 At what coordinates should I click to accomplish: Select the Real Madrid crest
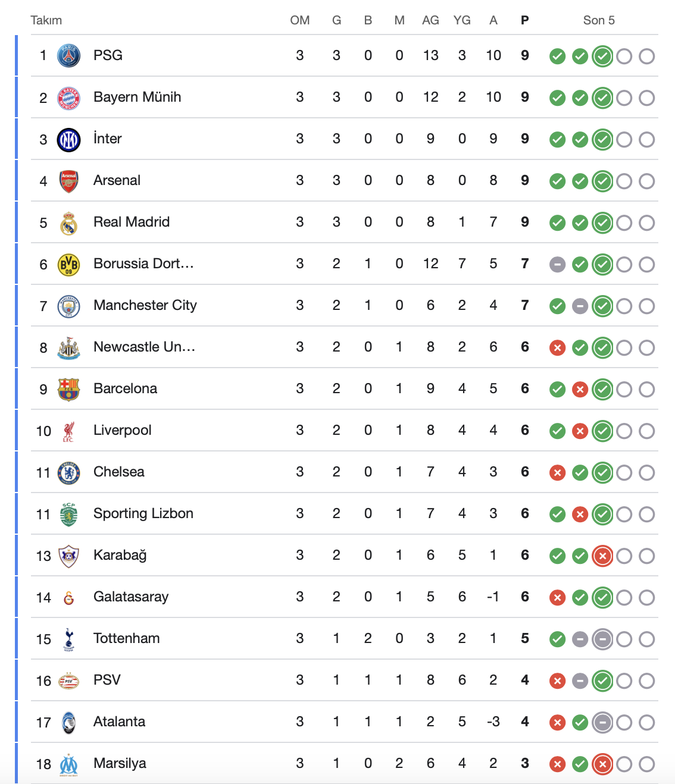pyautogui.click(x=68, y=223)
